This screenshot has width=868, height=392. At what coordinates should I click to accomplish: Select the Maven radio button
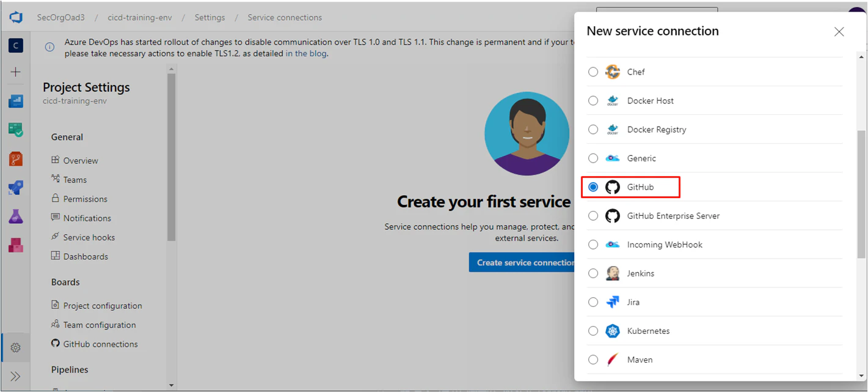(x=593, y=360)
